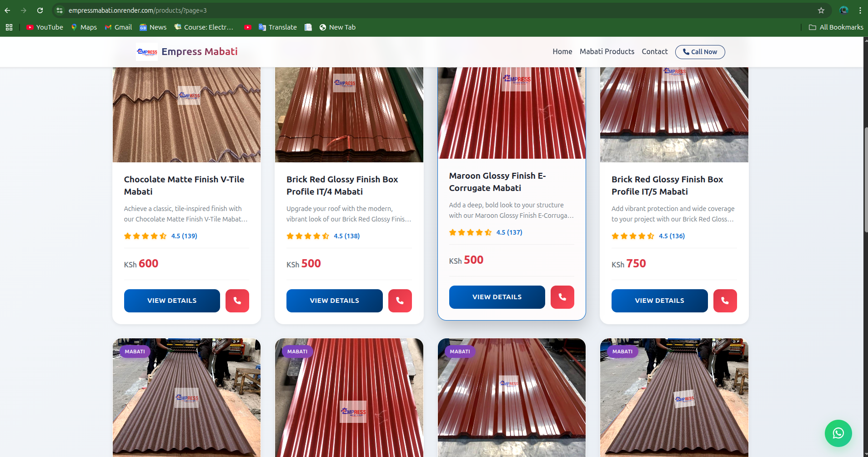The image size is (868, 457).
Task: Open Translate bookmark
Action: 278,27
